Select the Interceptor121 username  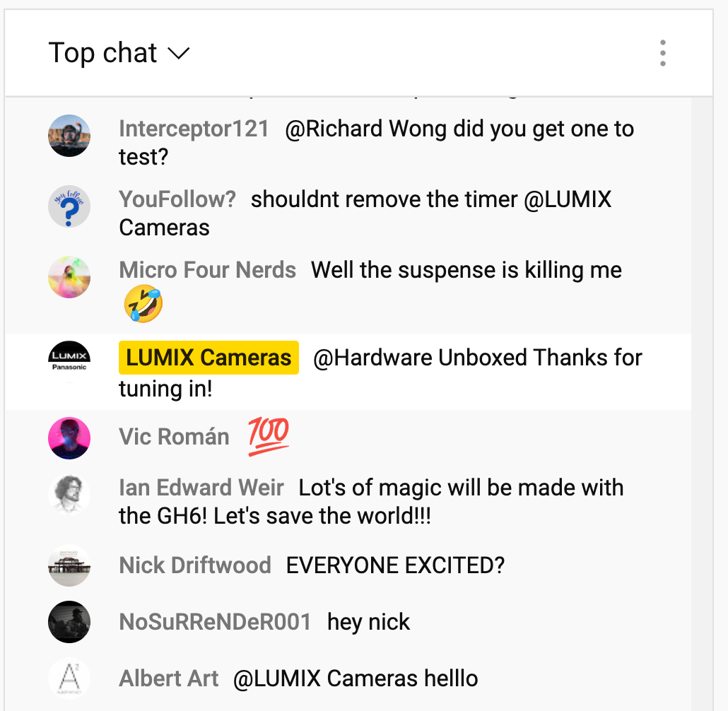pos(194,129)
